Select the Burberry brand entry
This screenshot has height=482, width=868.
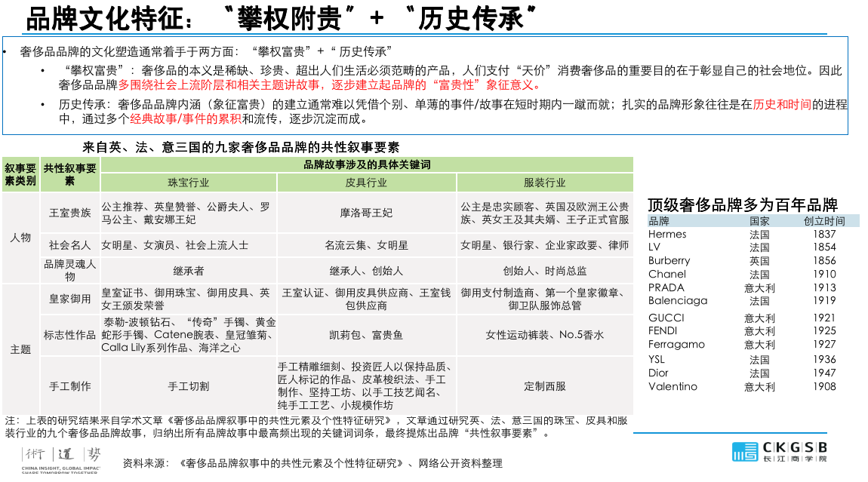click(669, 260)
